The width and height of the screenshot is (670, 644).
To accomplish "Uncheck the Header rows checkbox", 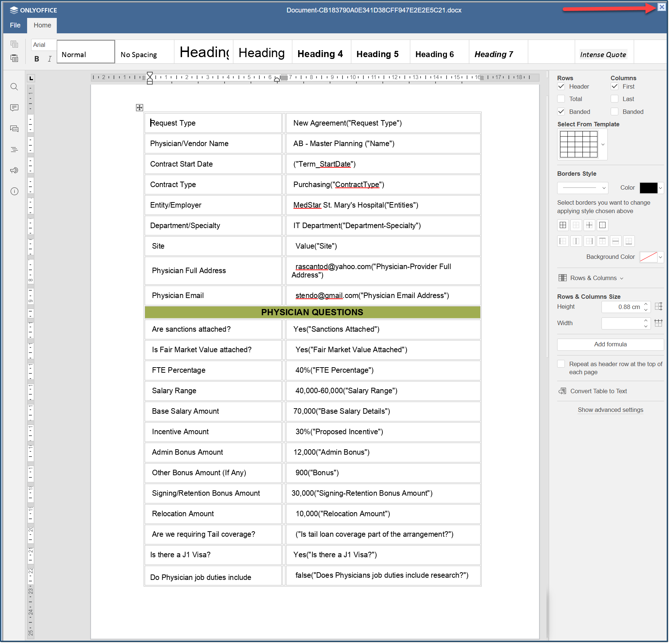I will (x=561, y=86).
